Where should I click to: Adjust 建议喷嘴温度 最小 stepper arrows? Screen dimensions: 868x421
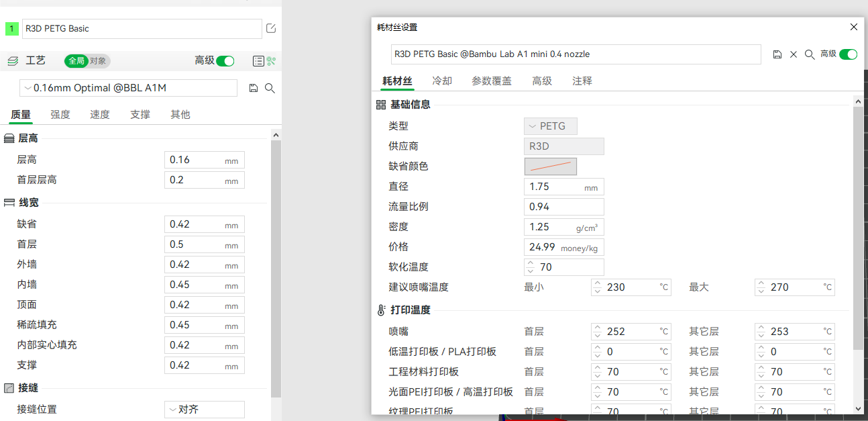tap(598, 287)
